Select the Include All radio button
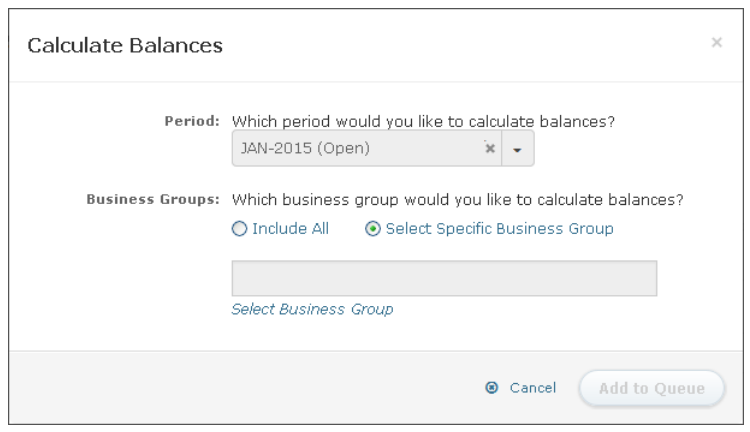The image size is (750, 432). pos(238,228)
